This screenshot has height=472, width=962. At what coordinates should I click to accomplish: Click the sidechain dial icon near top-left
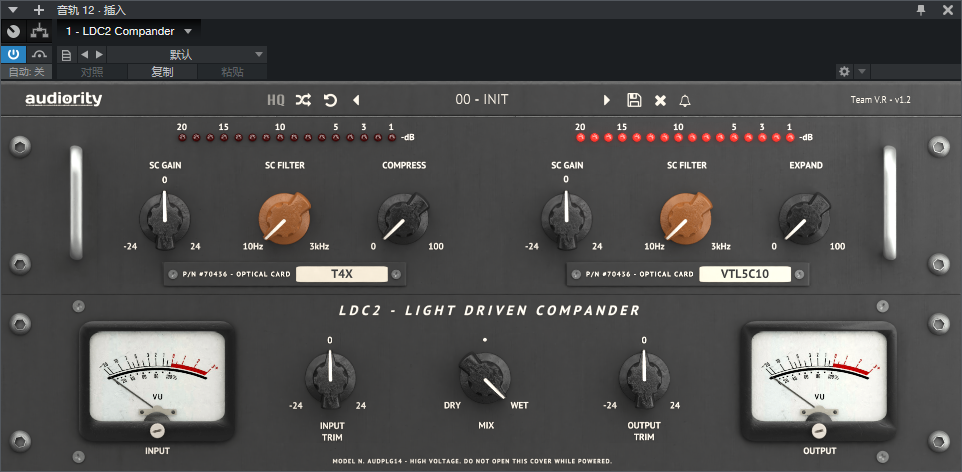(x=13, y=31)
